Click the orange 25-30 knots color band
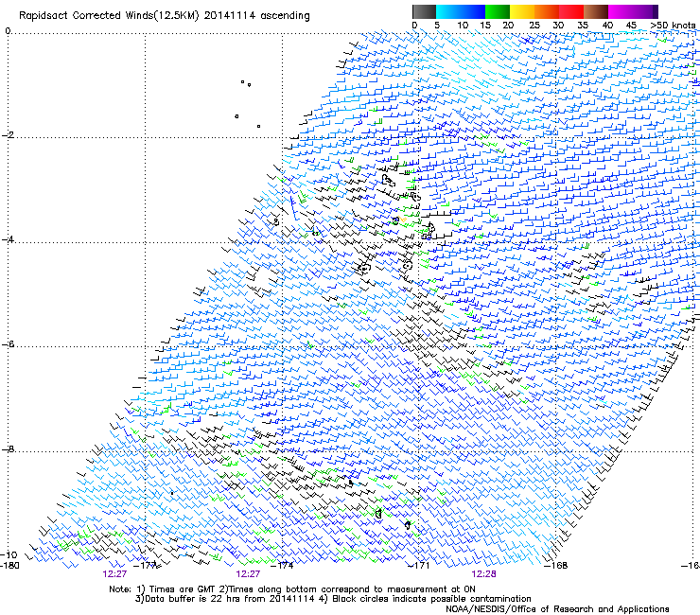 tap(547, 11)
